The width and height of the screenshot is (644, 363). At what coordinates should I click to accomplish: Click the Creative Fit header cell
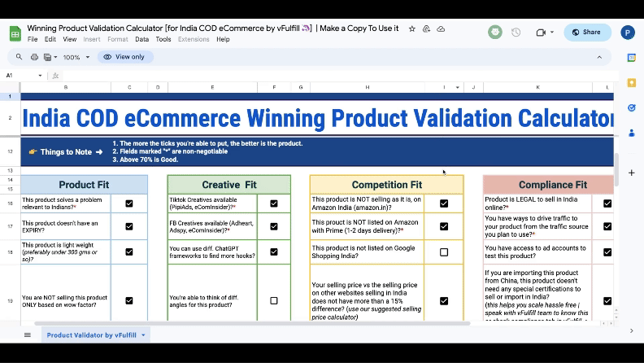click(228, 185)
